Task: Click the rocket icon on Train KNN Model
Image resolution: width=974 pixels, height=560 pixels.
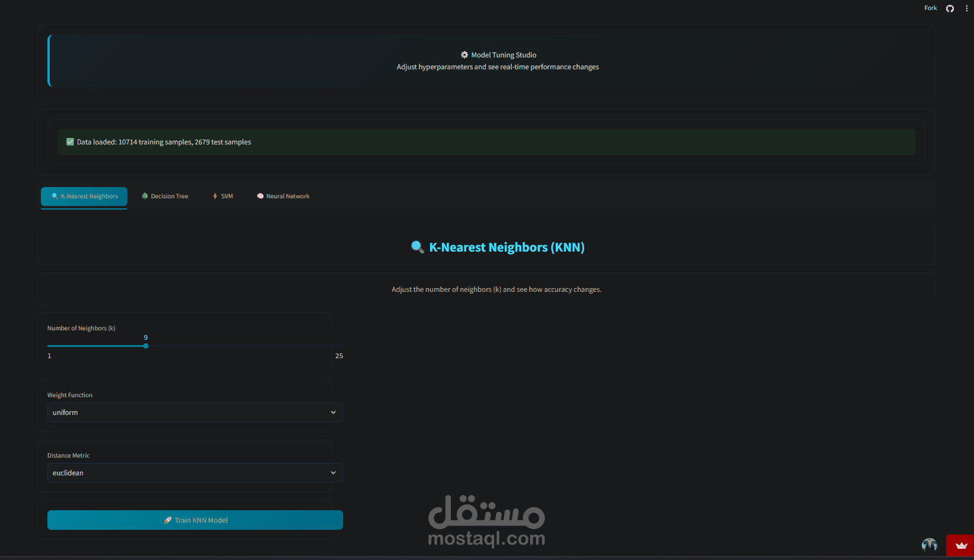Action: [x=168, y=520]
